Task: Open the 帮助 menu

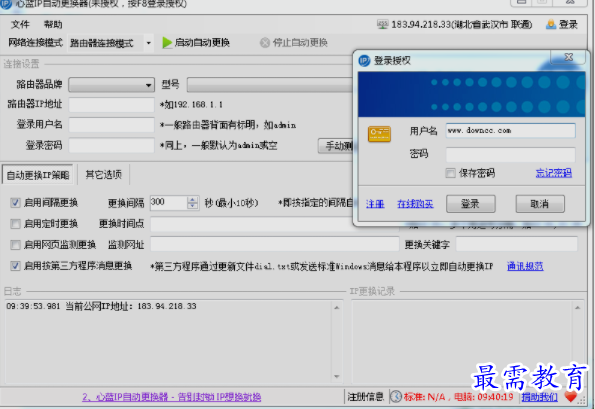Action: pyautogui.click(x=53, y=25)
